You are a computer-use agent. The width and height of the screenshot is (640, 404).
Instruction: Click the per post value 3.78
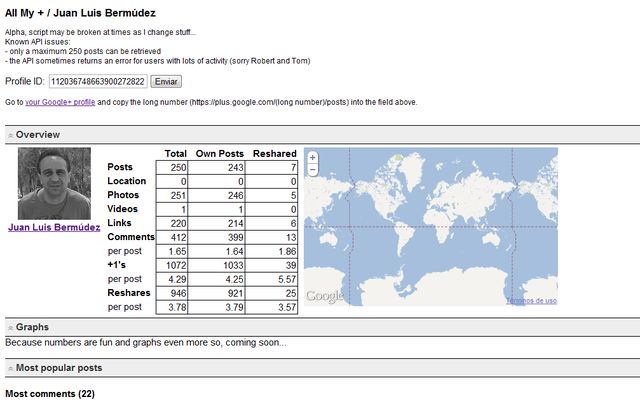tap(177, 307)
